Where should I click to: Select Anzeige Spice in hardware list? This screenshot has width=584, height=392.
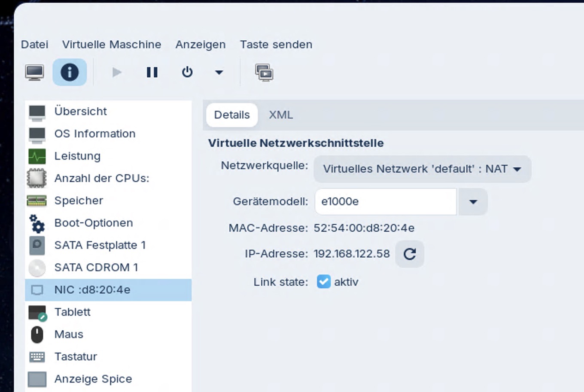(93, 379)
